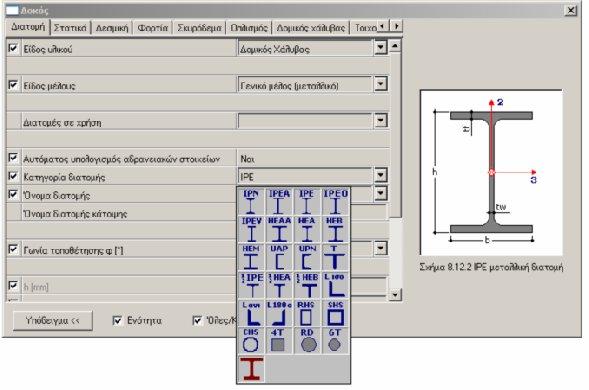Viewport: 589px width, 390px height.
Task: Open the Φορτία tab
Action: coord(153,28)
